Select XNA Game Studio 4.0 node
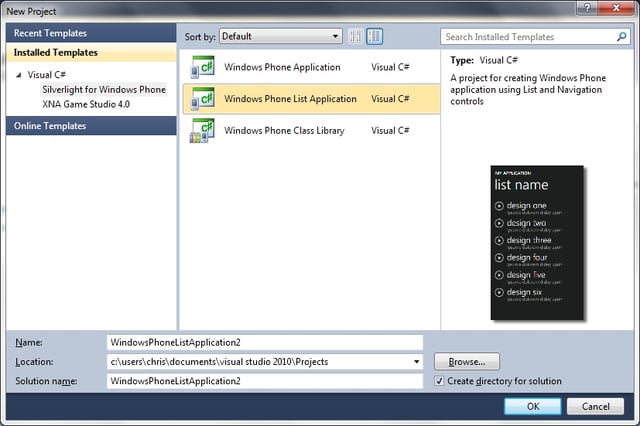This screenshot has width=640, height=426. point(86,104)
